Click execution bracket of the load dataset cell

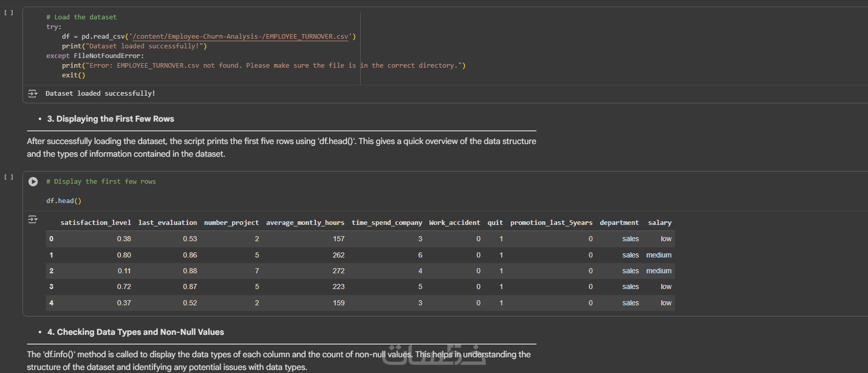(x=9, y=13)
